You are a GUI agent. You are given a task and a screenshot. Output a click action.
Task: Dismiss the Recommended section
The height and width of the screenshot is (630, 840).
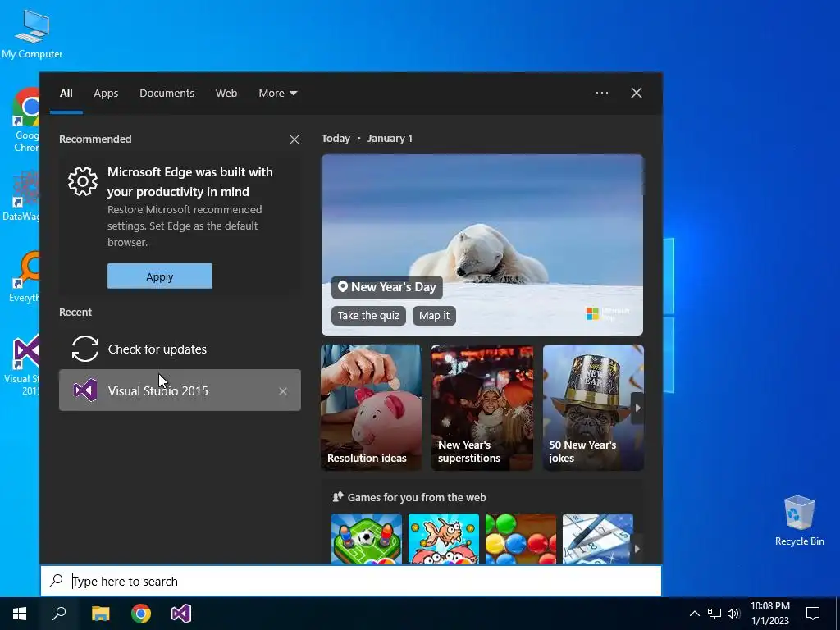pyautogui.click(x=294, y=139)
